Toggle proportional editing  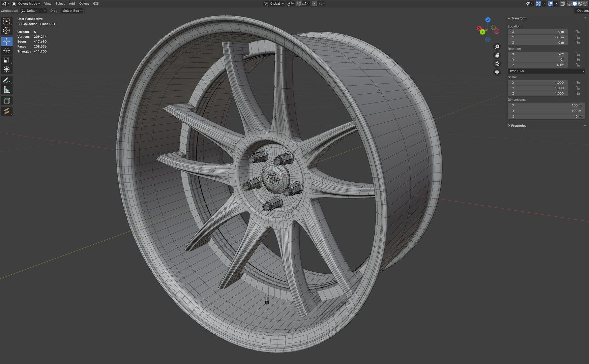pyautogui.click(x=314, y=4)
